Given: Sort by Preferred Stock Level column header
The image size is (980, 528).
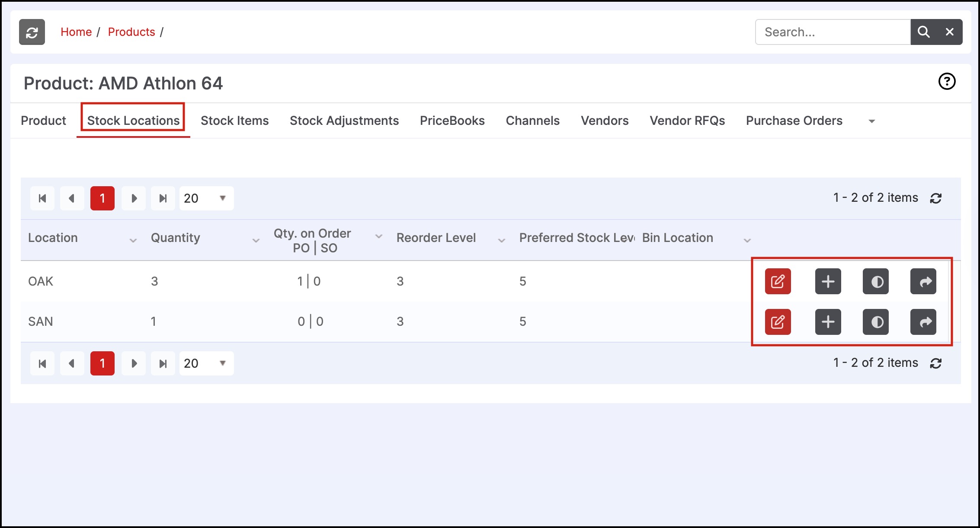Looking at the screenshot, I should tap(577, 238).
